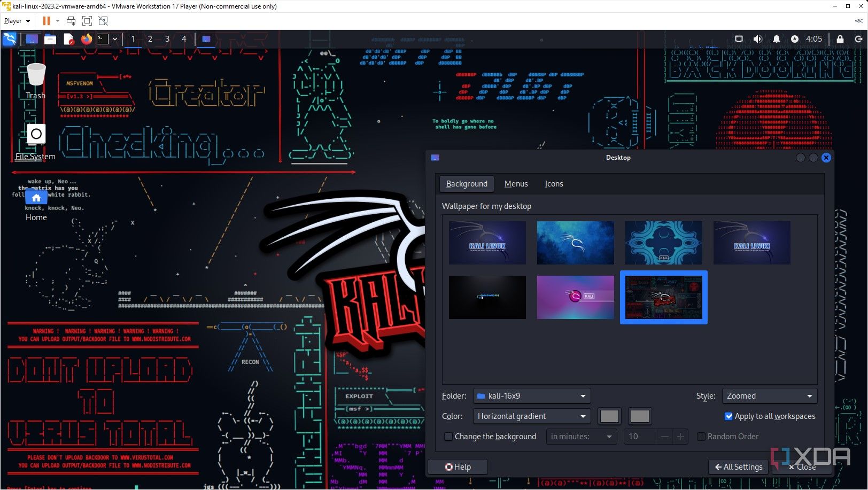Image resolution: width=868 pixels, height=490 pixels.
Task: Enable Change the background checkbox
Action: [x=448, y=437]
